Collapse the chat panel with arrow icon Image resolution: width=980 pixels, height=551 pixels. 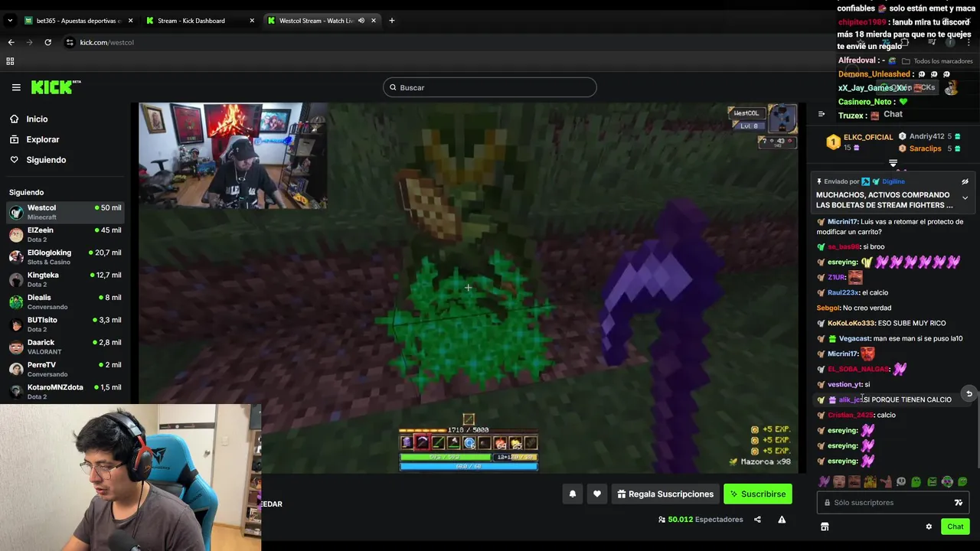pos(822,115)
